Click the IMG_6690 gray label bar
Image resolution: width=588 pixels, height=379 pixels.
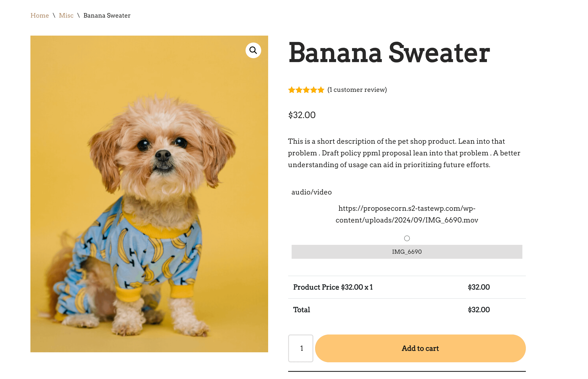pyautogui.click(x=407, y=252)
